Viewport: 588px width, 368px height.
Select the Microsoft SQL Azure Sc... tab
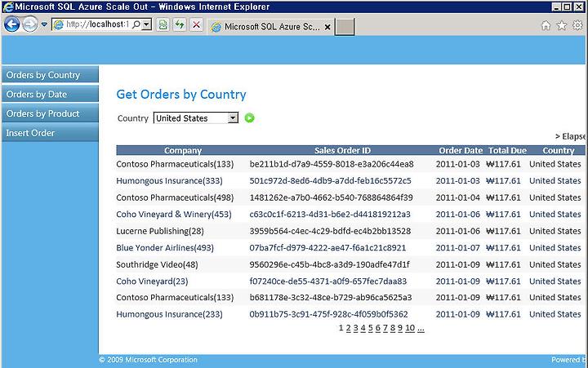270,27
